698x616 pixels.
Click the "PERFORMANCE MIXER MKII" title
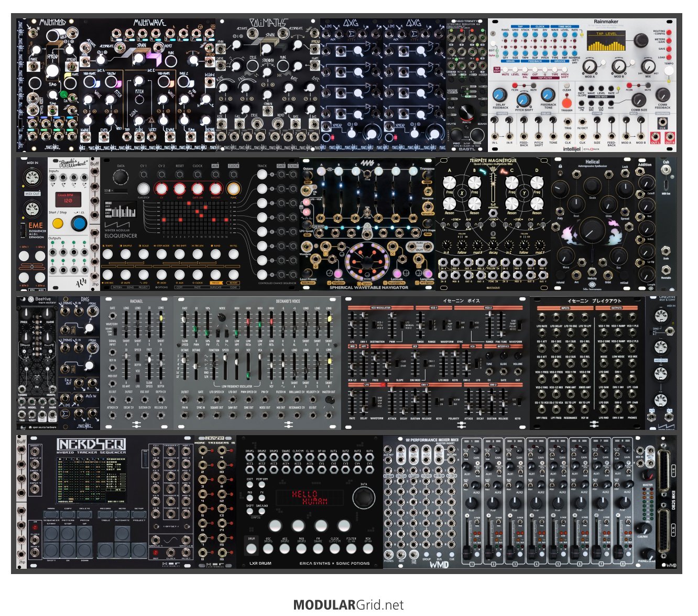coord(434,440)
